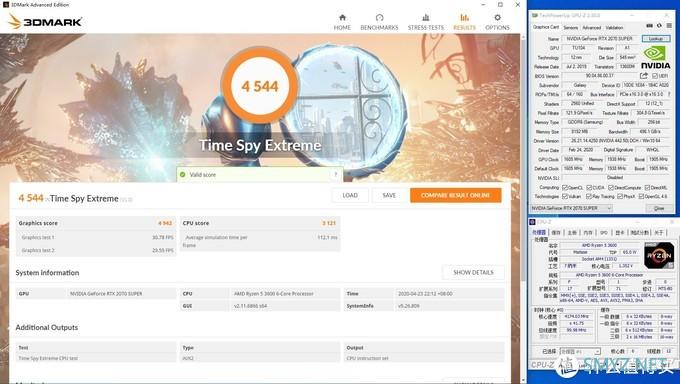Toggle the Vulkan checkbox
The width and height of the screenshot is (680, 384).
[565, 197]
